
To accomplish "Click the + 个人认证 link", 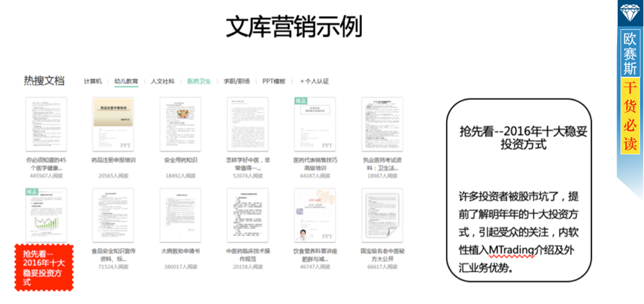I will click(314, 80).
